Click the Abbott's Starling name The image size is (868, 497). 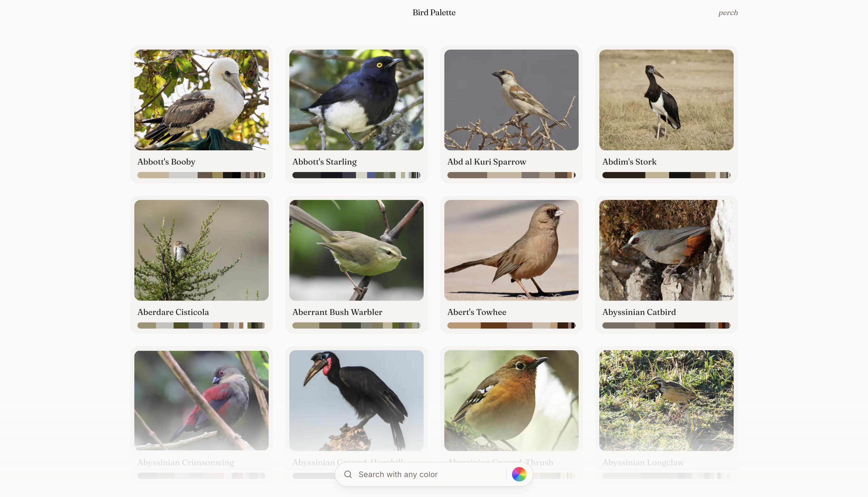click(324, 162)
